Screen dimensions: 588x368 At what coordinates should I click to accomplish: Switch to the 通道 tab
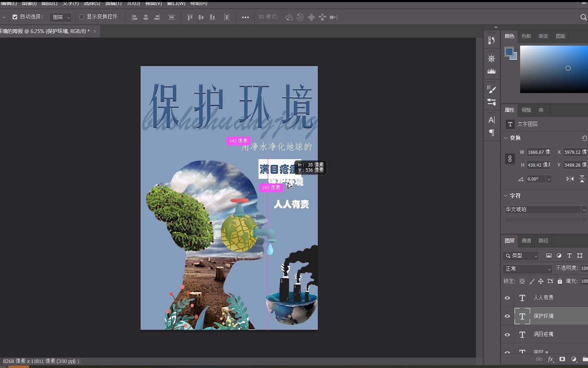(526, 241)
